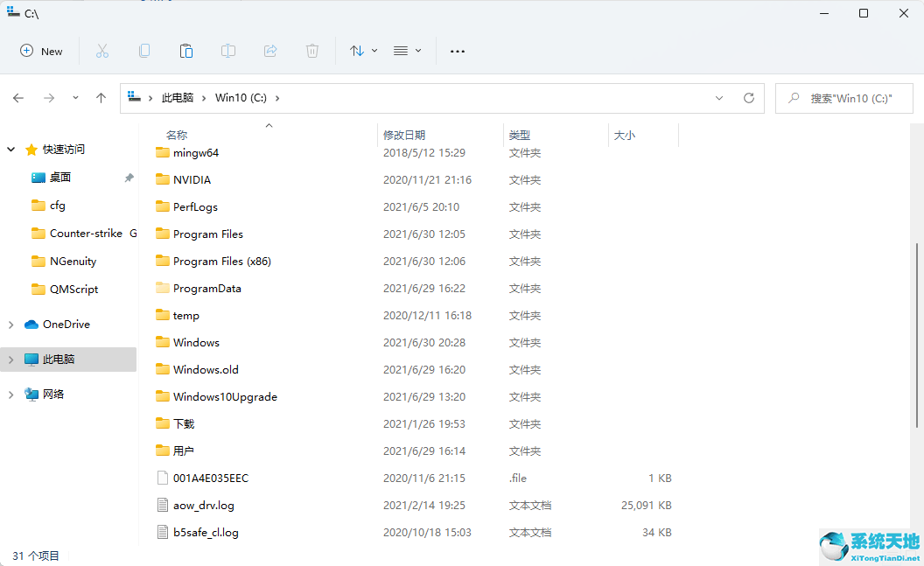Select 快速访问 in navigation pane
Screen dimensions: 924x566
tap(64, 150)
